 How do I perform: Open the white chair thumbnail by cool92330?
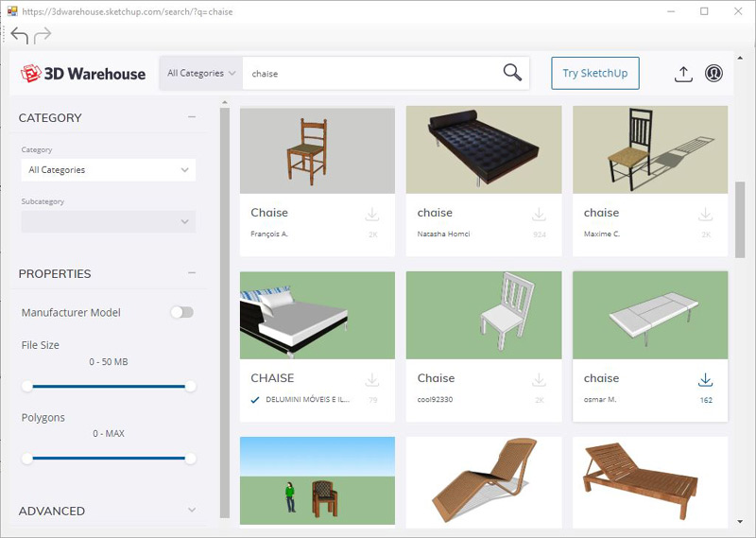(484, 315)
